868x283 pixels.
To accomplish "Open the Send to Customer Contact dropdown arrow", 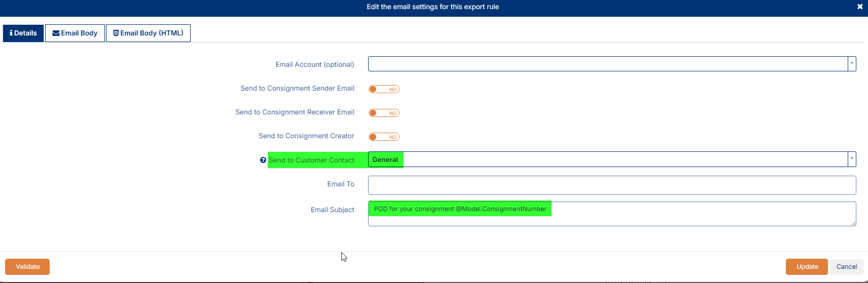I will point(852,159).
